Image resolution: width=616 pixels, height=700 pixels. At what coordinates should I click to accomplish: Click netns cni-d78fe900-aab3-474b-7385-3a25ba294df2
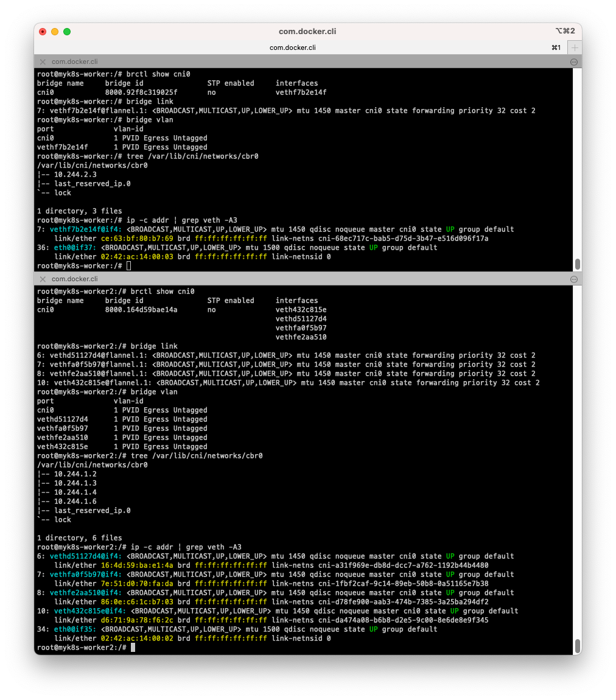[x=403, y=602]
